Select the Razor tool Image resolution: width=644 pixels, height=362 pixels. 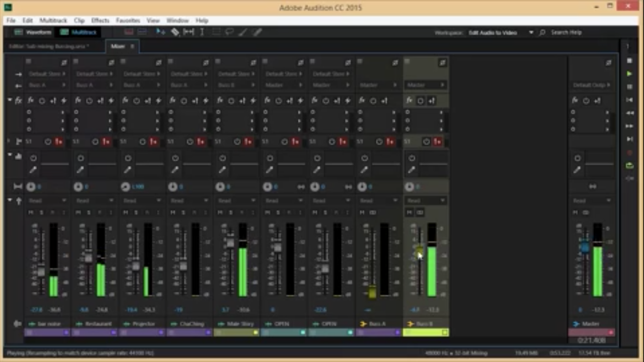point(175,32)
